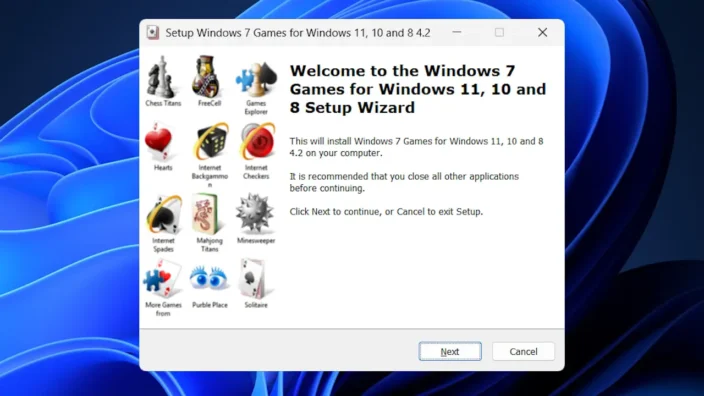The image size is (704, 396).
Task: Click the 'Mahjong Titans' label
Action: pos(209,245)
